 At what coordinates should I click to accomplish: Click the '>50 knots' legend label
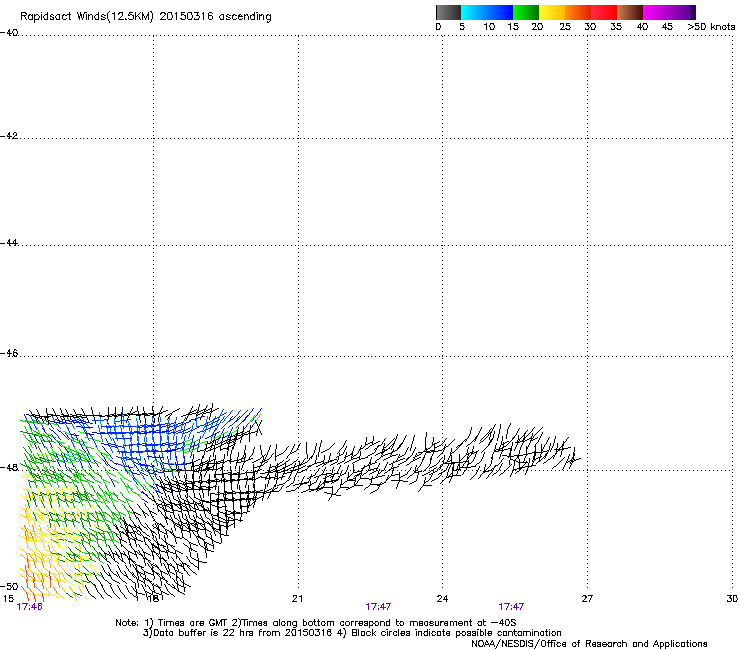[711, 27]
